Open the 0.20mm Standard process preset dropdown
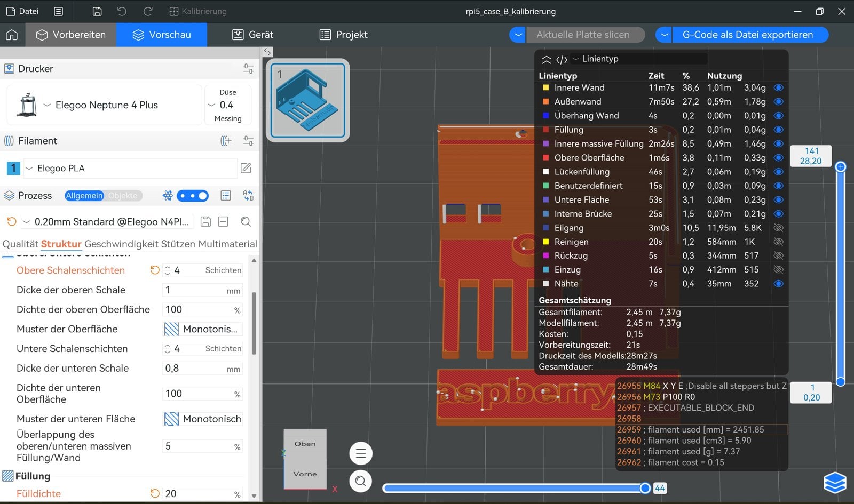The height and width of the screenshot is (504, 854). tap(108, 222)
